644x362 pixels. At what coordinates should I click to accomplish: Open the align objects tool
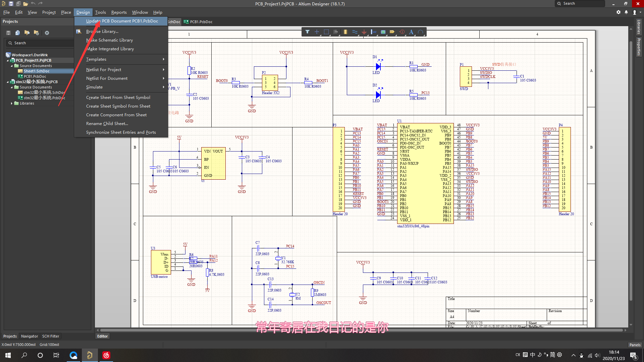(336, 32)
